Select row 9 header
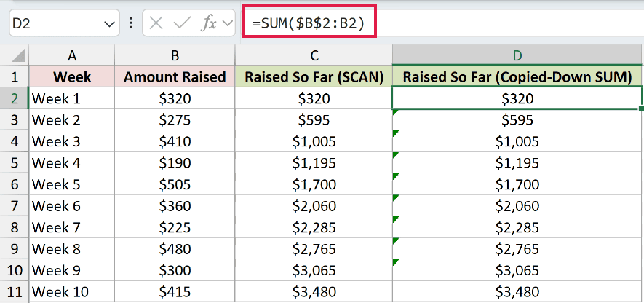 tap(15, 248)
